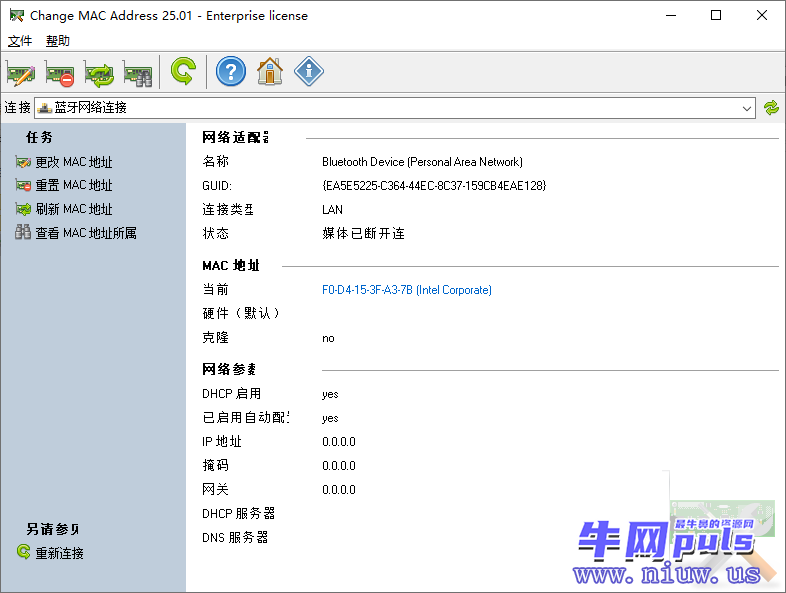The height and width of the screenshot is (593, 786).
Task: Click the icon beside 重置 MAC 地址
Action: (x=23, y=185)
